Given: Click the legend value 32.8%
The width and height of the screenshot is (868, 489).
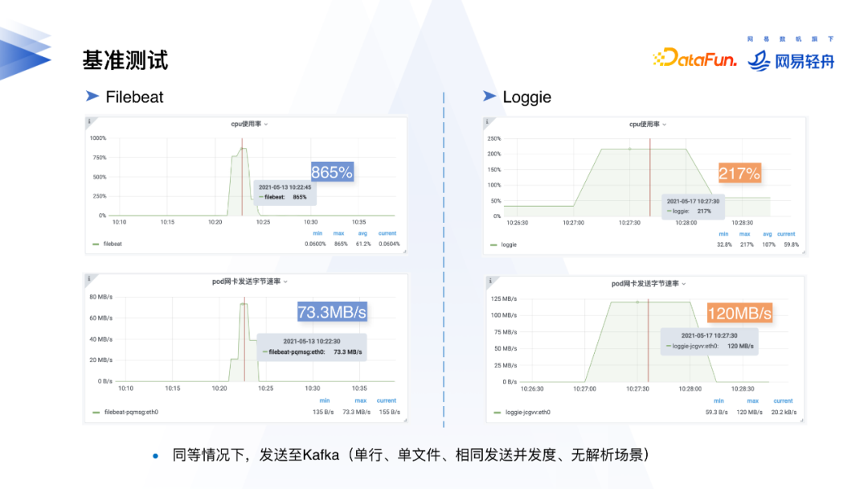Looking at the screenshot, I should [724, 244].
